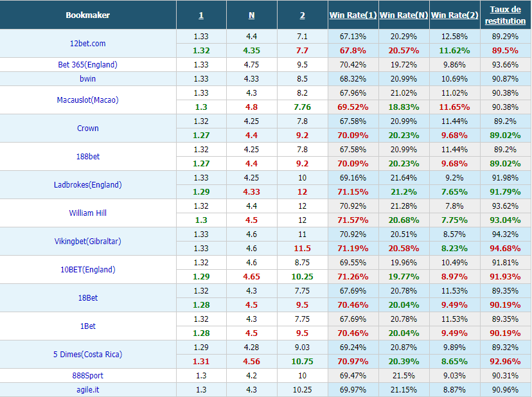Screen dimensions: 532x397
Task: Click the 90.96% agile.it restitution cell
Action: click(505, 390)
